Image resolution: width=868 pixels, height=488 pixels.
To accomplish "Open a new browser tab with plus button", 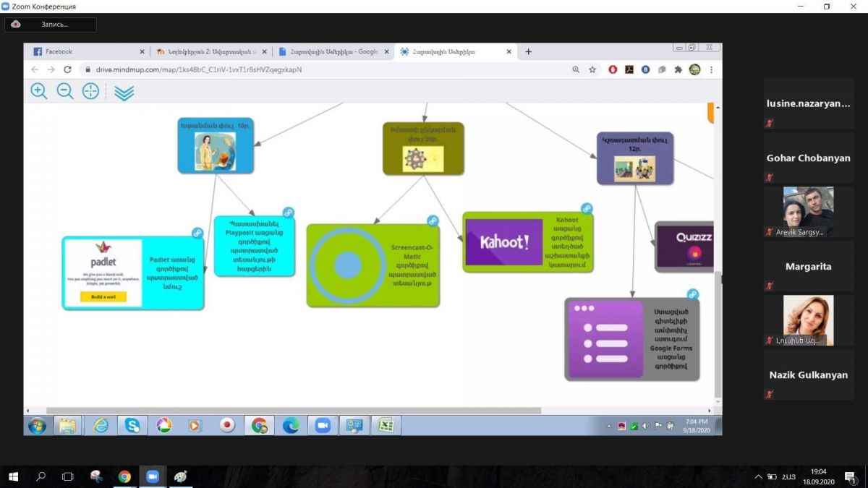I will [x=528, y=52].
